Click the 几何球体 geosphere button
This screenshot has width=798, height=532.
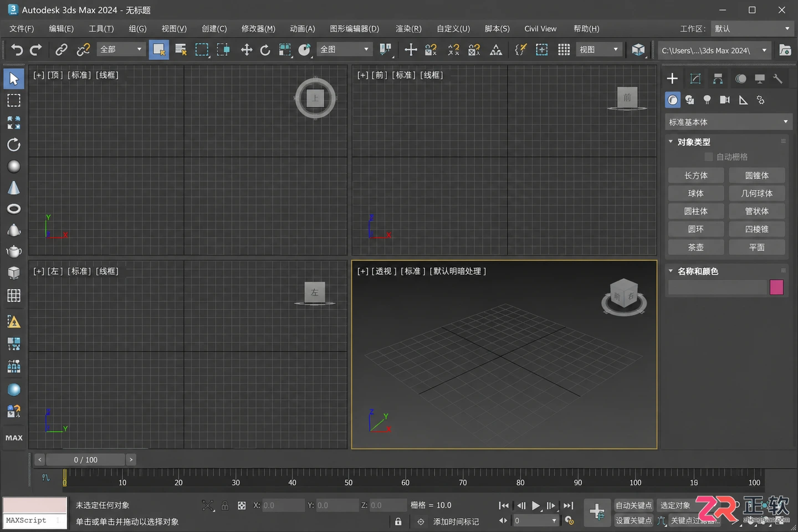coord(757,193)
